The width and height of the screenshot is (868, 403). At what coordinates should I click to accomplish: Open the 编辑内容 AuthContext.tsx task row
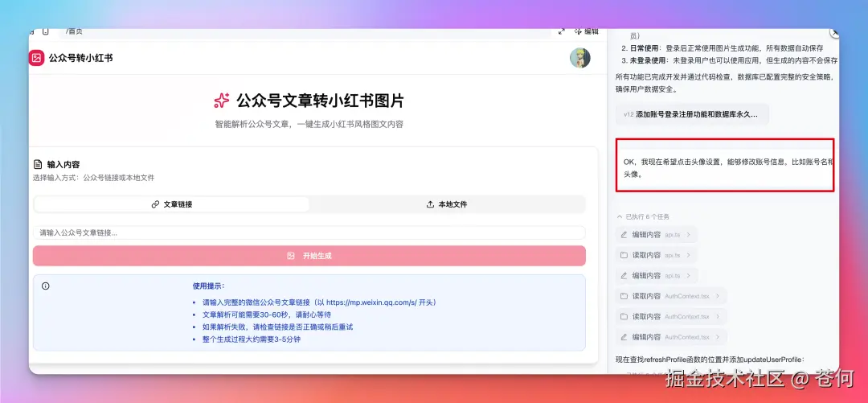coord(671,337)
